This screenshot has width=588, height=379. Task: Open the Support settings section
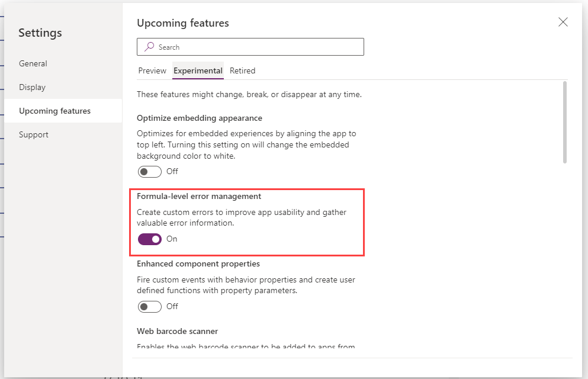pyautogui.click(x=34, y=134)
